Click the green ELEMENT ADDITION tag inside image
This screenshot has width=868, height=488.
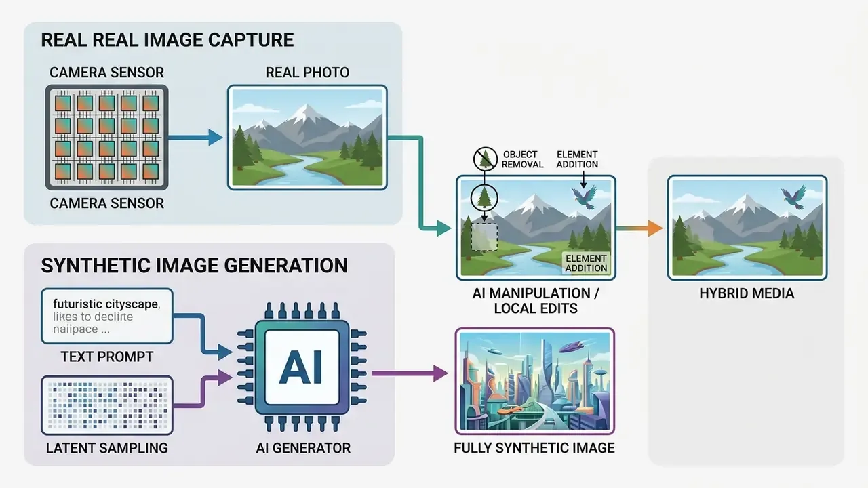(x=587, y=263)
